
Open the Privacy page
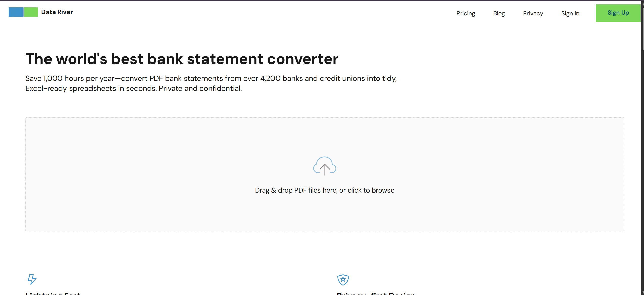pos(533,13)
